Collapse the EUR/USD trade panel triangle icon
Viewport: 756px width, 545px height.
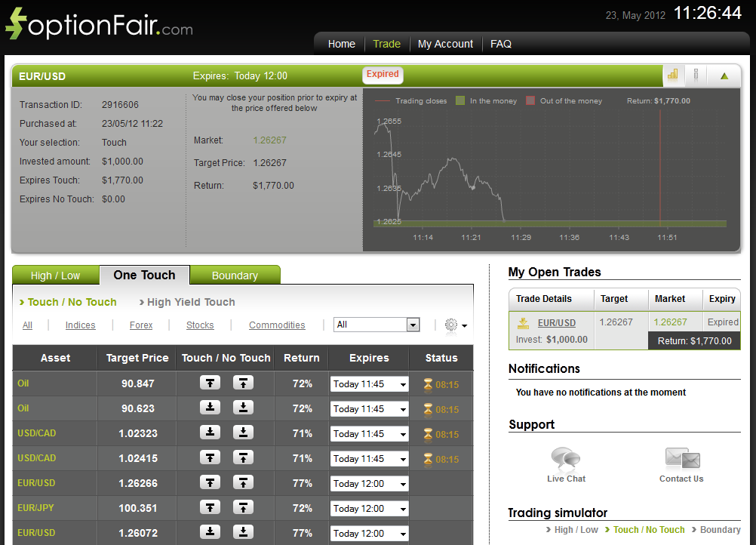(x=722, y=75)
